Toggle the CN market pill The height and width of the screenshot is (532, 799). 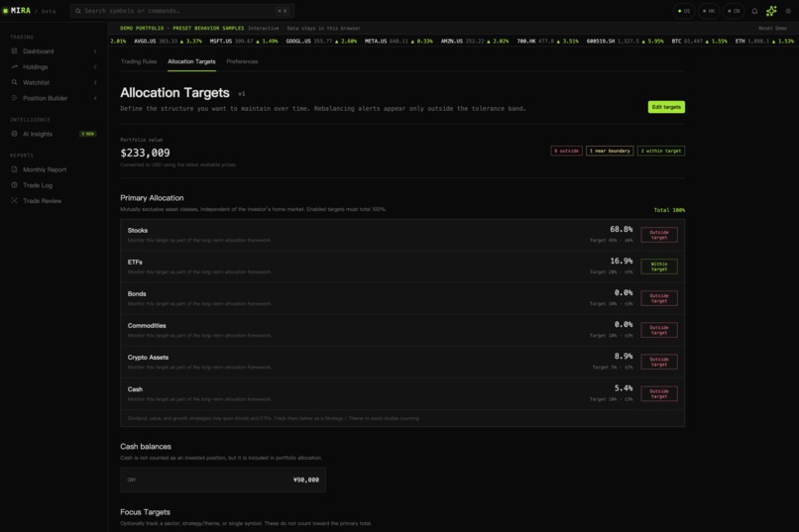click(734, 11)
